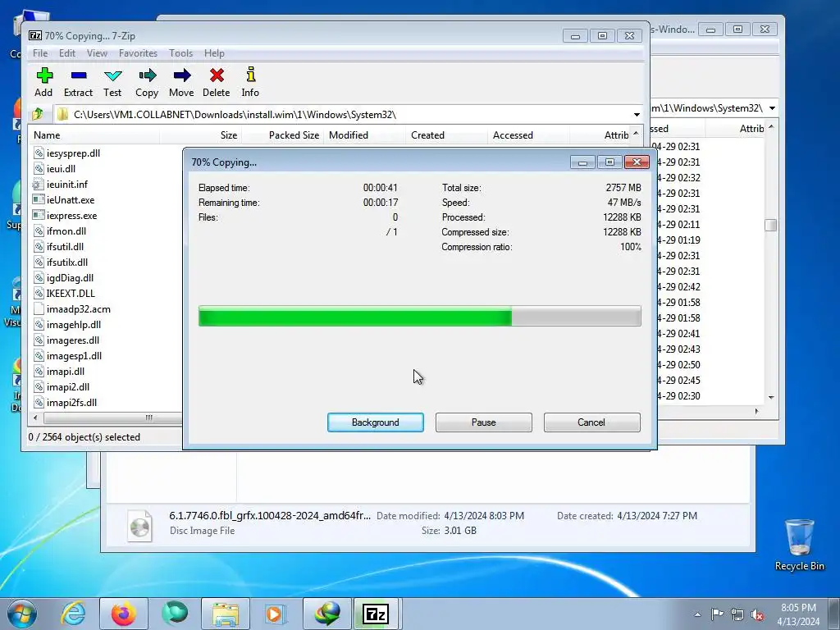Screen dimensions: 840x630
Task: Select the file ieui.dll
Action: [61, 169]
